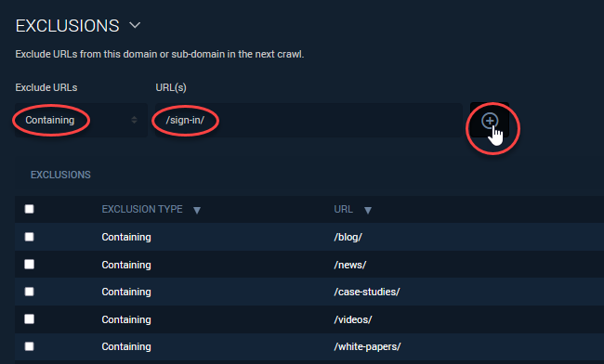Check the /blog/ exclusion checkbox

(30, 237)
